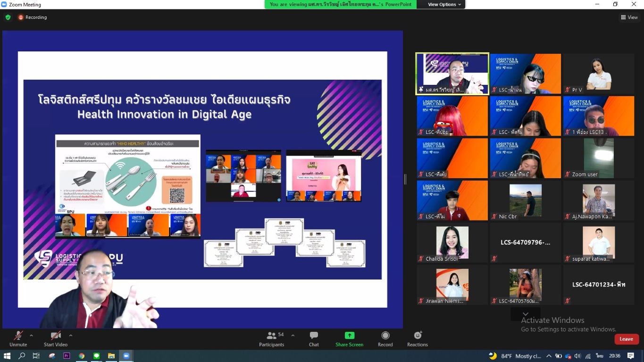This screenshot has height=362, width=644.
Task: Click the green encryption shield icon
Action: coord(8,17)
